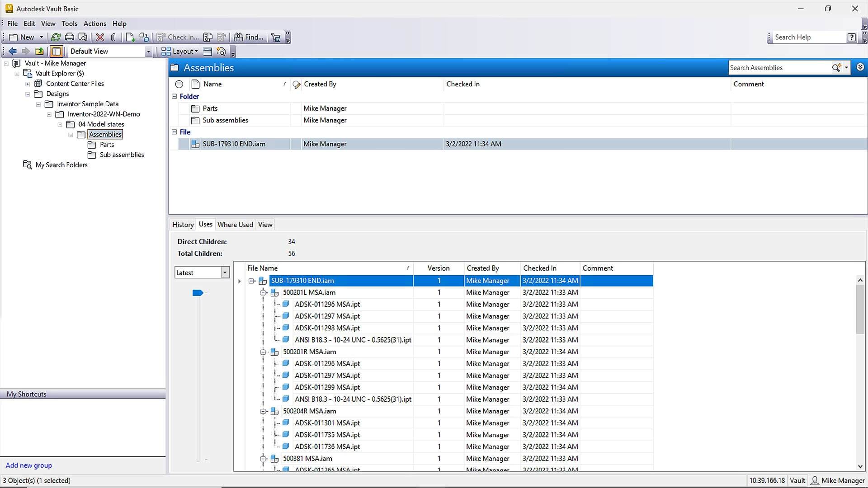868x488 pixels.
Task: Click the Search Assemblies input field
Action: point(779,68)
